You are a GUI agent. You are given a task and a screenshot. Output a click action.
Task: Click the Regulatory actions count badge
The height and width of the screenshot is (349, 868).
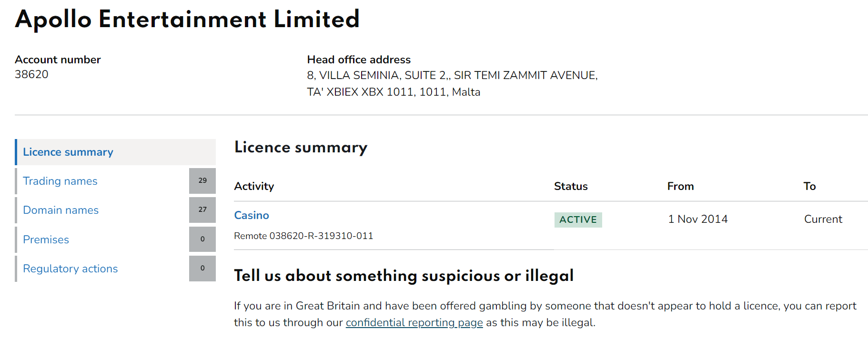click(x=202, y=269)
